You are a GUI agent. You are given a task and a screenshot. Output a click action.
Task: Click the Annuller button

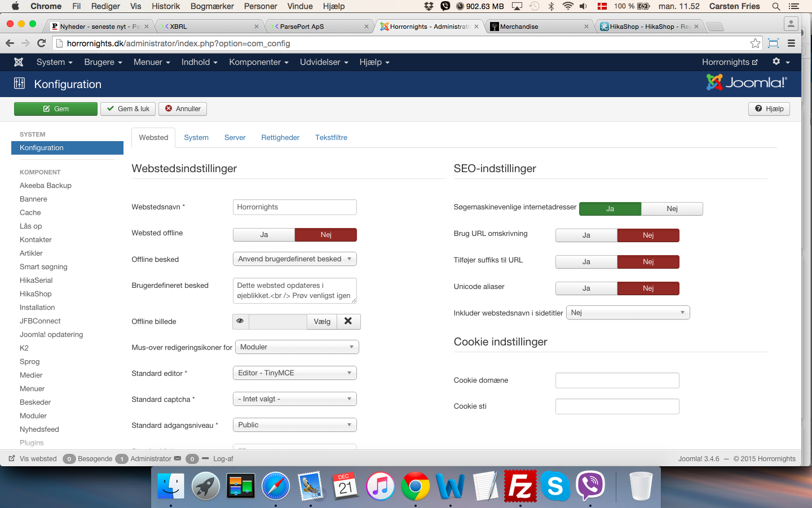click(x=183, y=109)
